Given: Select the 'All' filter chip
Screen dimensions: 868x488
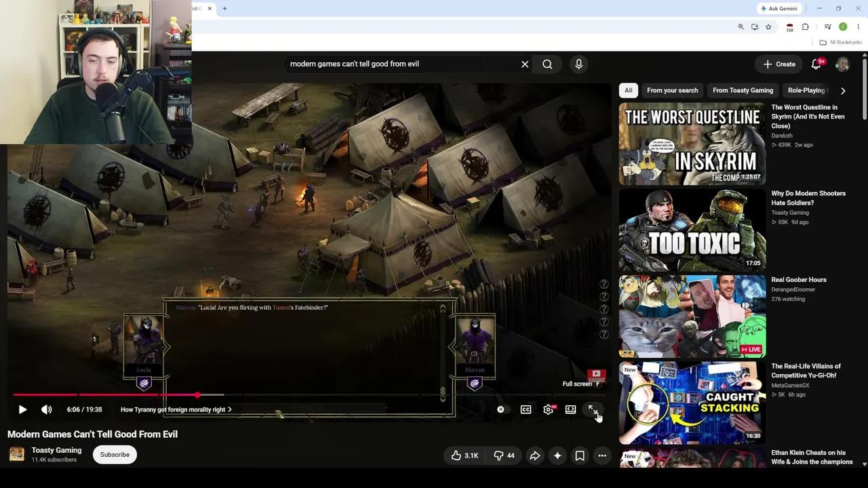Looking at the screenshot, I should coord(629,90).
